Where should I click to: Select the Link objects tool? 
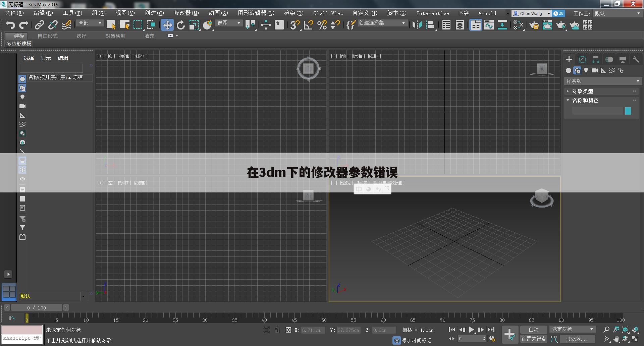click(x=40, y=25)
